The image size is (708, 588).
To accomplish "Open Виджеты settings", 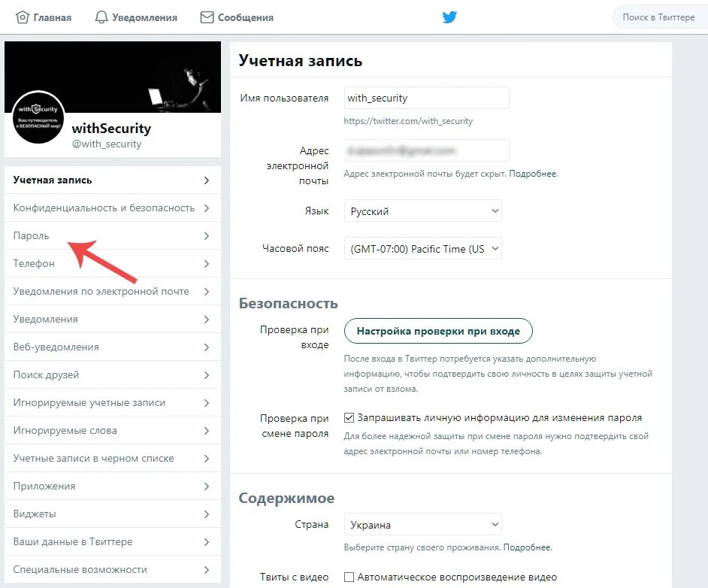I will 113,514.
